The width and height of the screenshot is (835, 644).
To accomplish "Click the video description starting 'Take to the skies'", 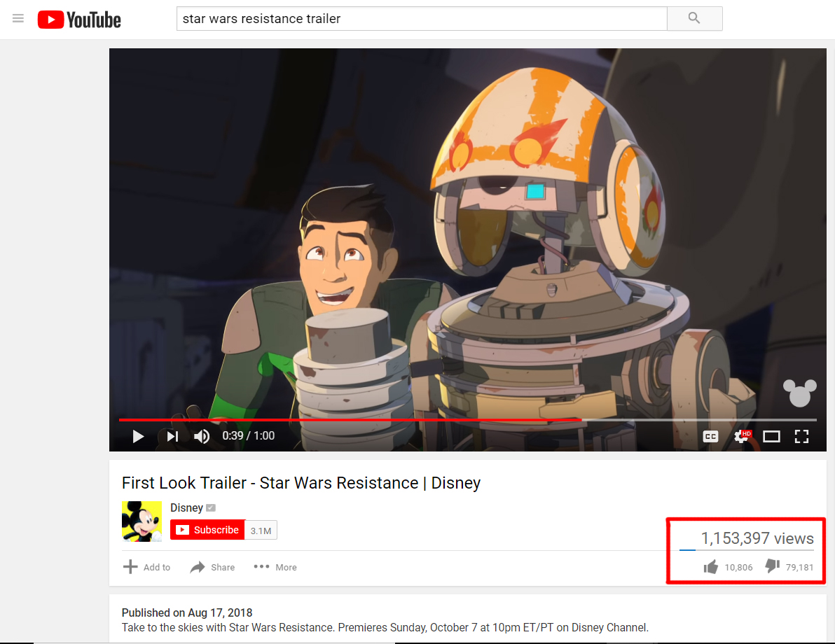I will [385, 627].
